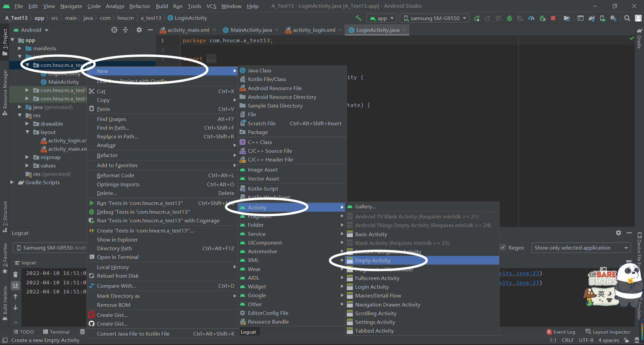The width and height of the screenshot is (644, 345).
Task: Select MainActivity in project tree
Action: (63, 82)
